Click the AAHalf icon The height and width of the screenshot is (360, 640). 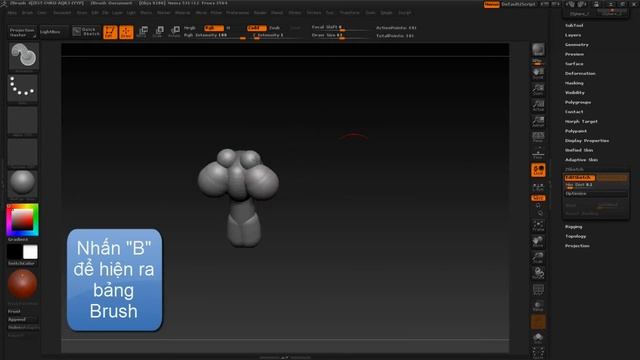(x=538, y=121)
